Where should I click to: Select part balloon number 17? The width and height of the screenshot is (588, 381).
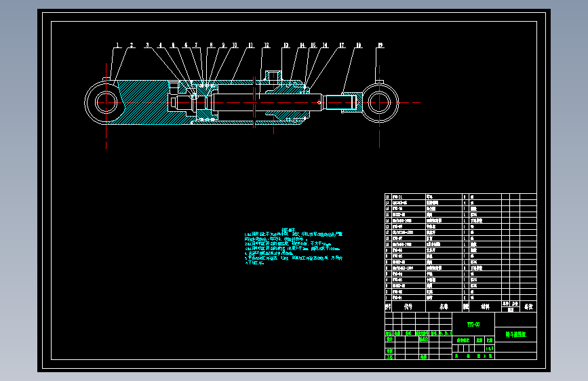(342, 45)
